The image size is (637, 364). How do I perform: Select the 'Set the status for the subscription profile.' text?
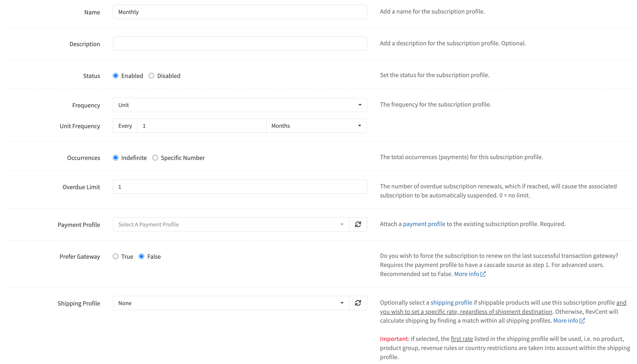434,75
